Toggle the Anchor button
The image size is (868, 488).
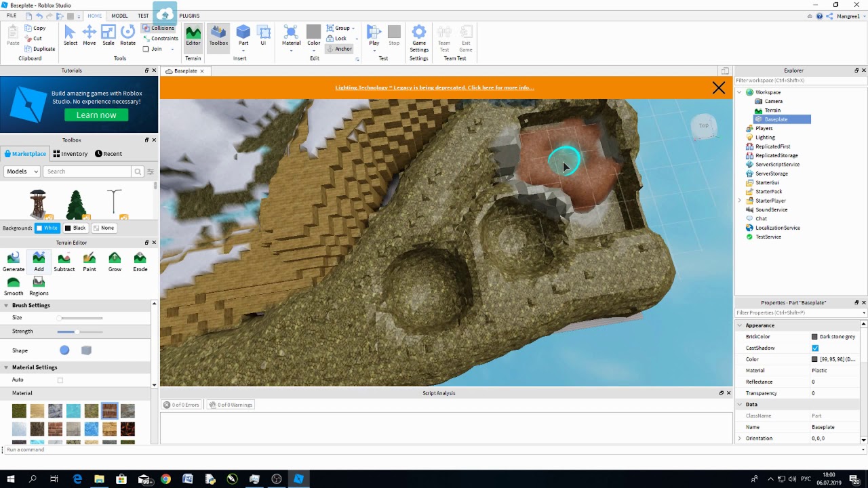pos(339,49)
